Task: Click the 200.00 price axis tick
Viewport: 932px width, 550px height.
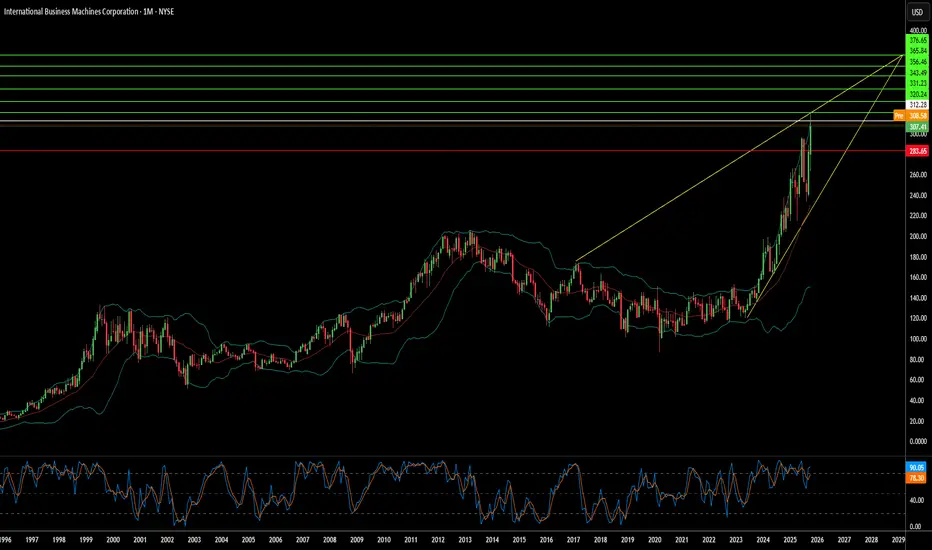Action: tap(917, 236)
